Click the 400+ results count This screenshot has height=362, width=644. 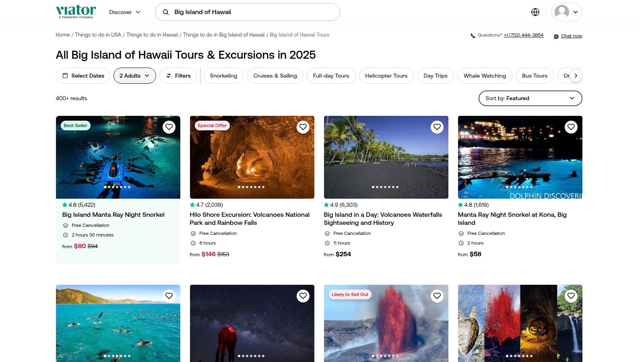tap(71, 98)
